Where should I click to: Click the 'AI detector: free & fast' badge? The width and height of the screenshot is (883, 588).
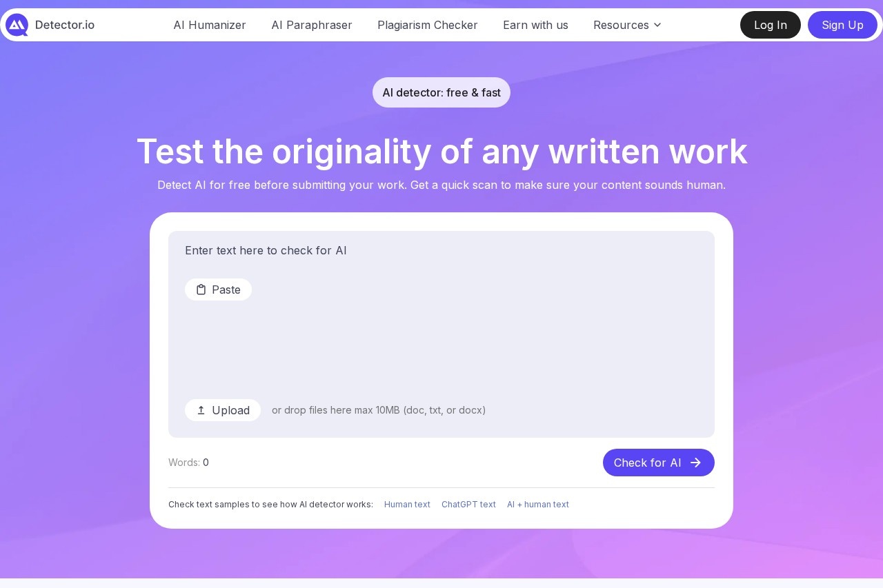[x=441, y=92]
